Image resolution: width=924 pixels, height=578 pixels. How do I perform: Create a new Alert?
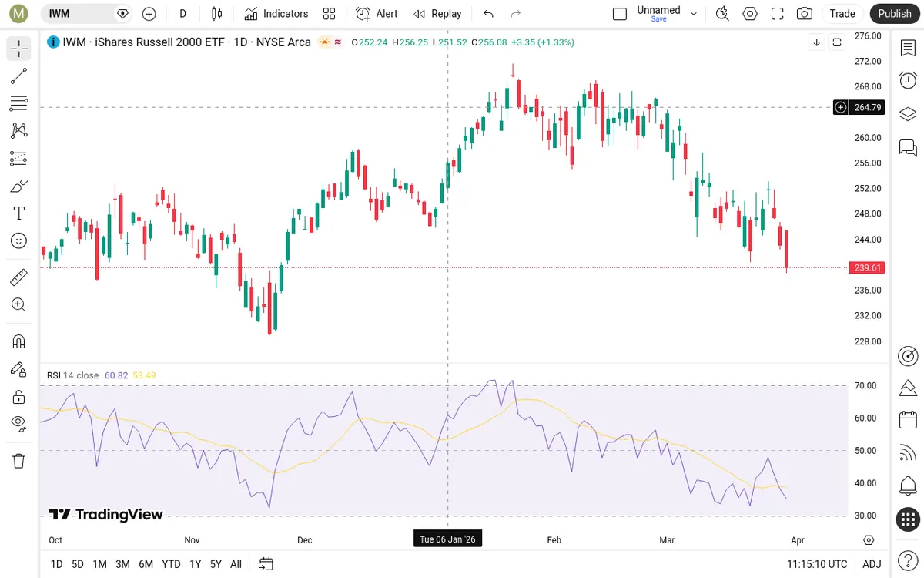(377, 14)
